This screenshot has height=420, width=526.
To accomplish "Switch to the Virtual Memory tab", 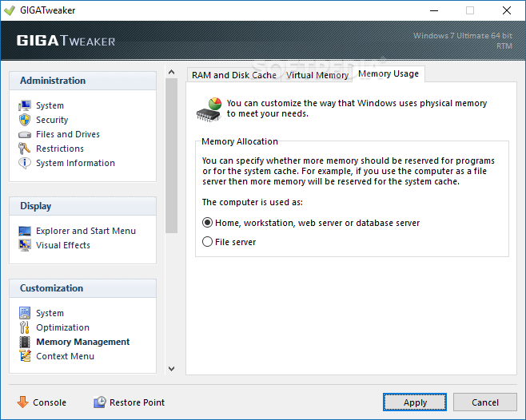I will 317,75.
